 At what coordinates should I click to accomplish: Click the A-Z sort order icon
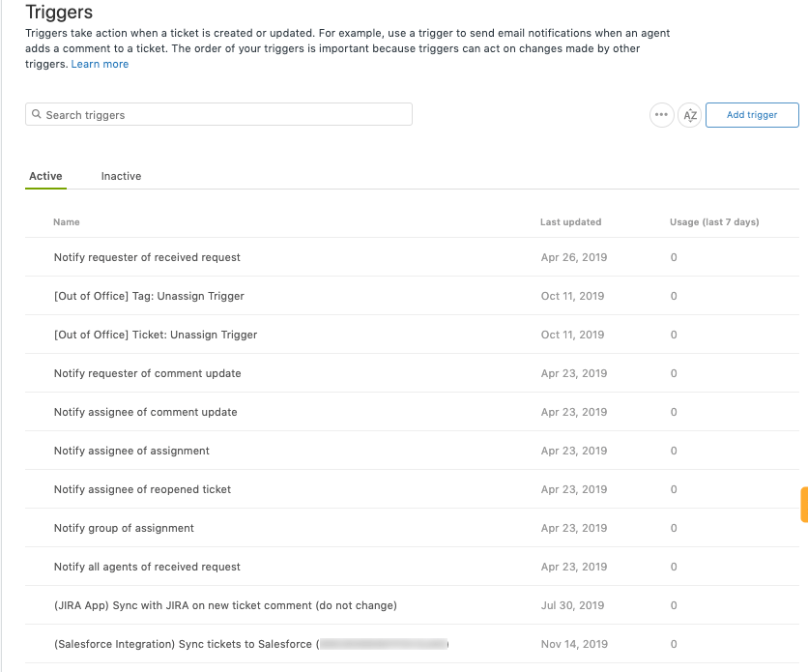pos(690,115)
